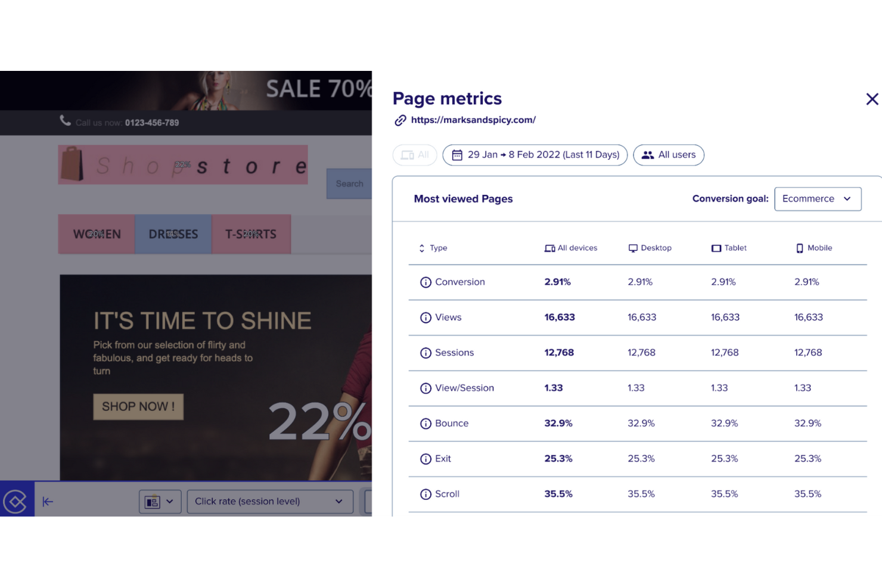
Task: Click the Sessions info icon
Action: [x=426, y=353]
